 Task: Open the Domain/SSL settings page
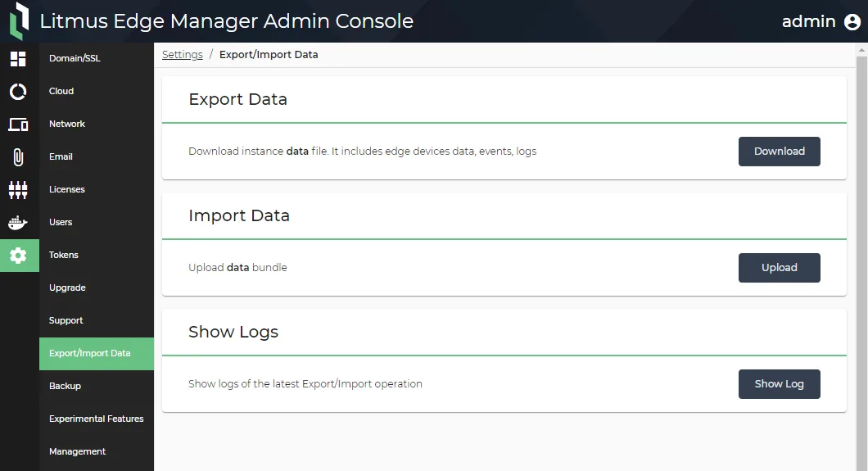[97, 58]
